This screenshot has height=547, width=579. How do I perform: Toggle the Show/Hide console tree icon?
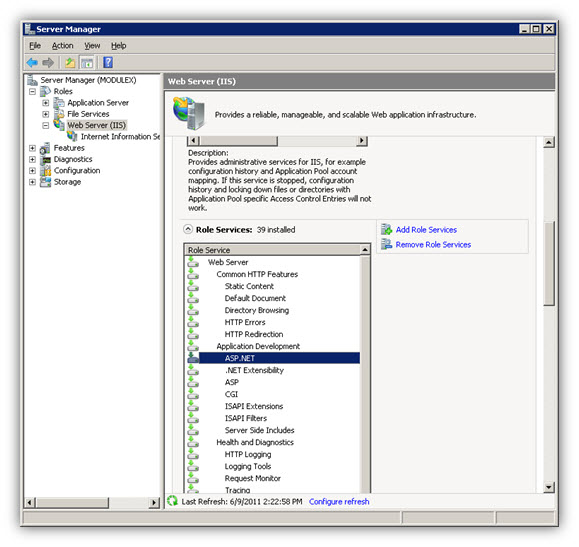[x=87, y=63]
